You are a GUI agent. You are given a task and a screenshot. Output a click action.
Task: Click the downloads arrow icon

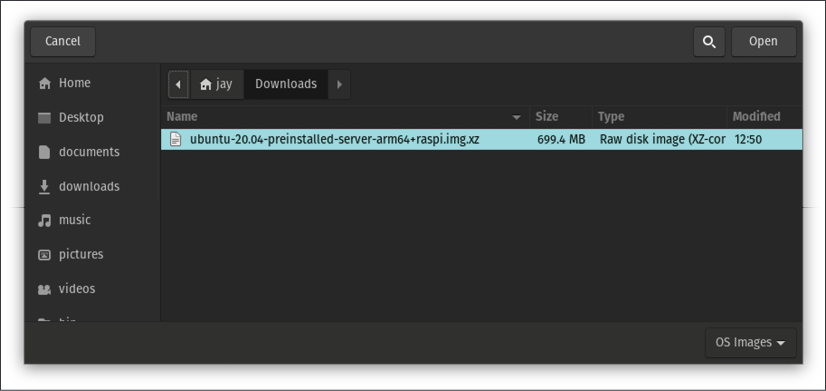click(45, 187)
